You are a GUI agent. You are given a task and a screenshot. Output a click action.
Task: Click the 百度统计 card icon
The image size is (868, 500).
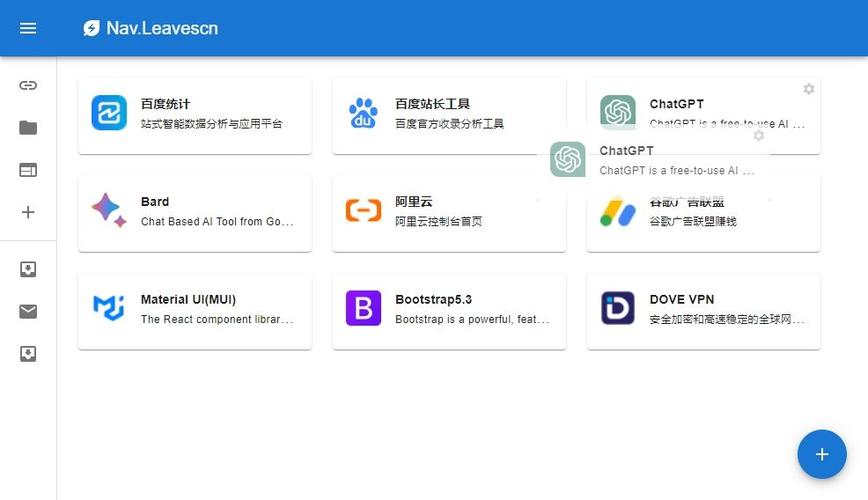(109, 113)
